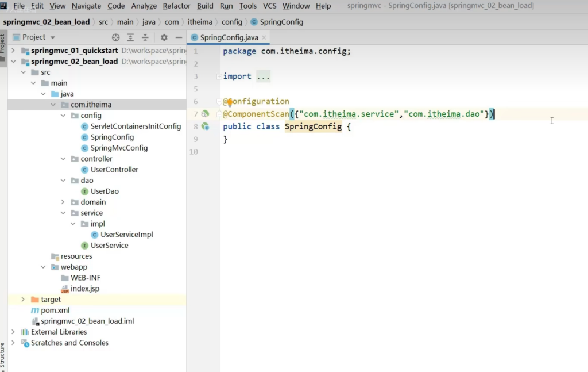Image resolution: width=588 pixels, height=372 pixels.
Task: Expand the domain package folder
Action: click(x=63, y=202)
